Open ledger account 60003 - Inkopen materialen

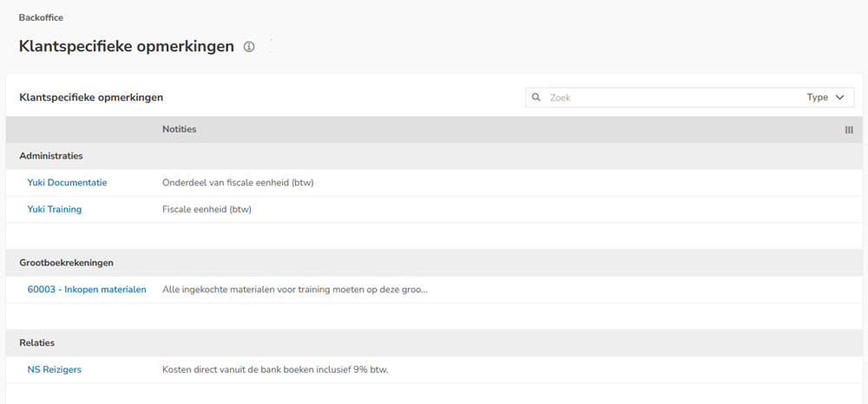pos(87,290)
